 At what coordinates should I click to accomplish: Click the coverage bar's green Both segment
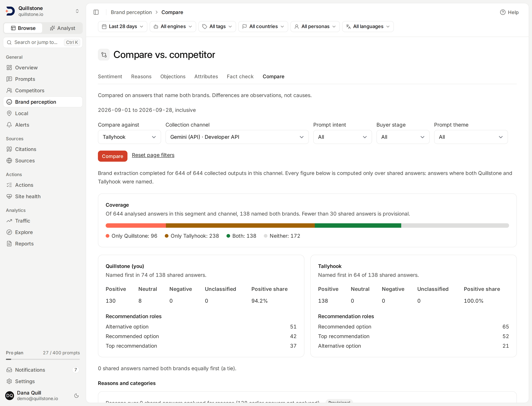click(x=358, y=226)
